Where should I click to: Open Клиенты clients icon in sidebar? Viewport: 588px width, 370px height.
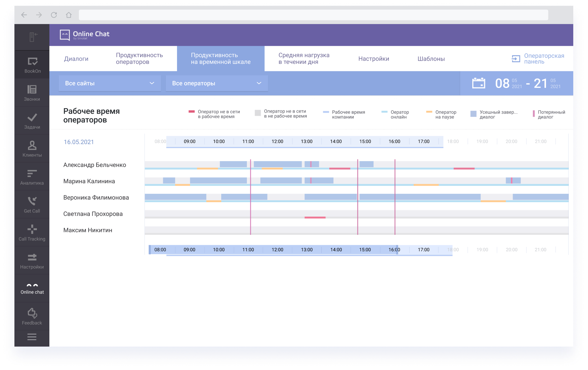pos(32,146)
